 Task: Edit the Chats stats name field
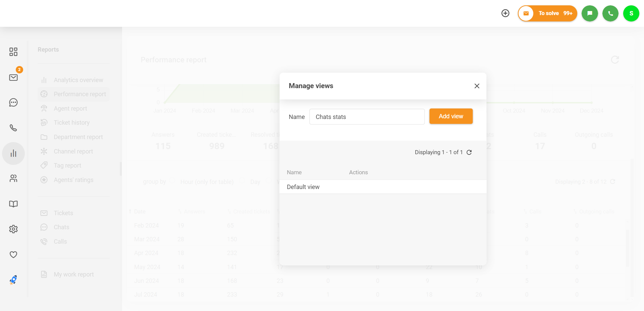367,117
